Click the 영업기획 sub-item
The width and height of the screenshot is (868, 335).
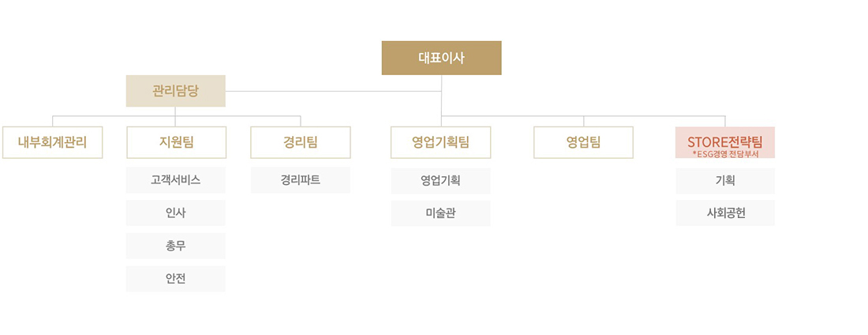tap(440, 180)
